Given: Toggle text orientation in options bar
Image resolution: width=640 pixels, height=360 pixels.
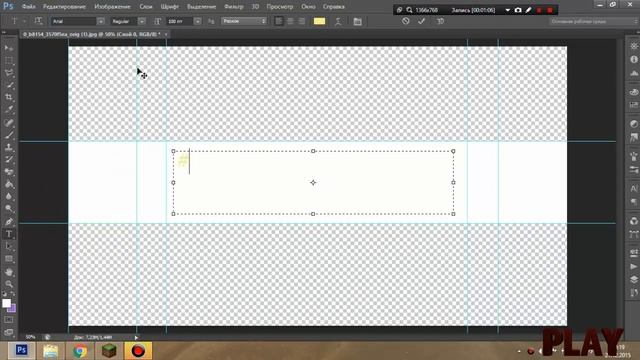Looking at the screenshot, I should [38, 21].
